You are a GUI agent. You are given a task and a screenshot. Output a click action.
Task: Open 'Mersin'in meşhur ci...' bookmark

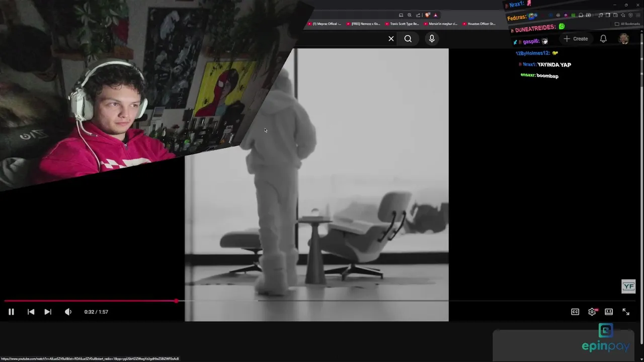(441, 24)
